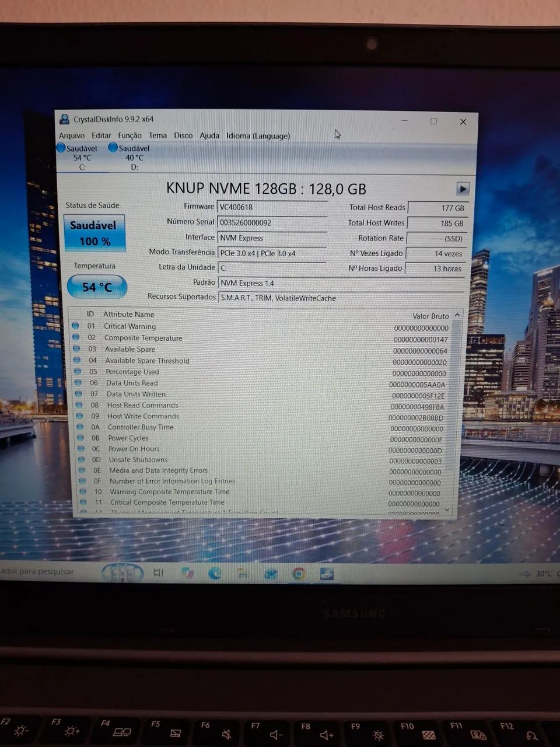The height and width of the screenshot is (747, 560).
Task: Select the Host Write Commands row
Action: click(262, 416)
